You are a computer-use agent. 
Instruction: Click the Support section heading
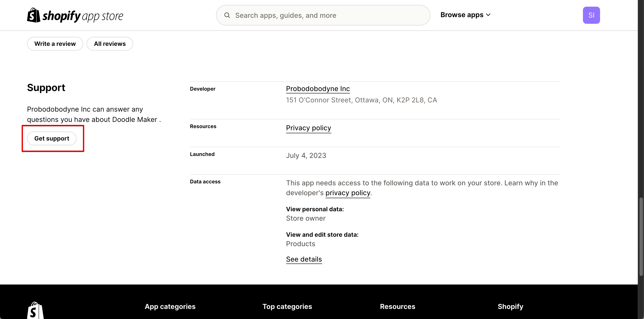click(46, 88)
